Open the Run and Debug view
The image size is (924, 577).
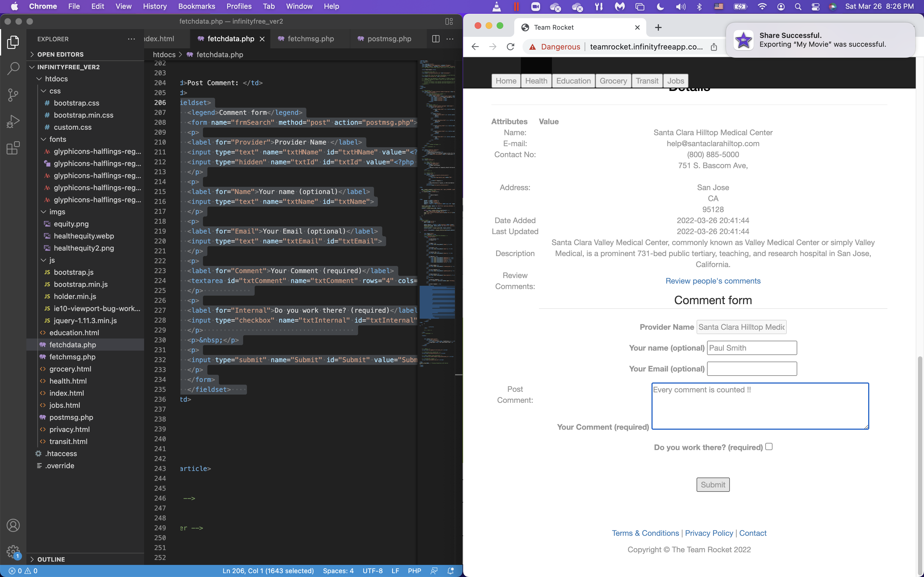tap(13, 121)
